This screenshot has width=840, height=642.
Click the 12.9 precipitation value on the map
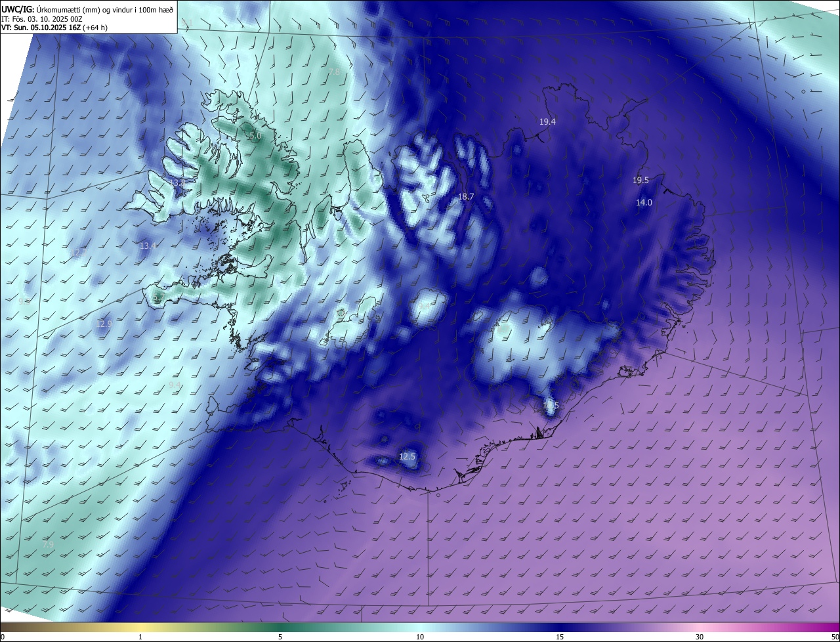pyautogui.click(x=104, y=324)
